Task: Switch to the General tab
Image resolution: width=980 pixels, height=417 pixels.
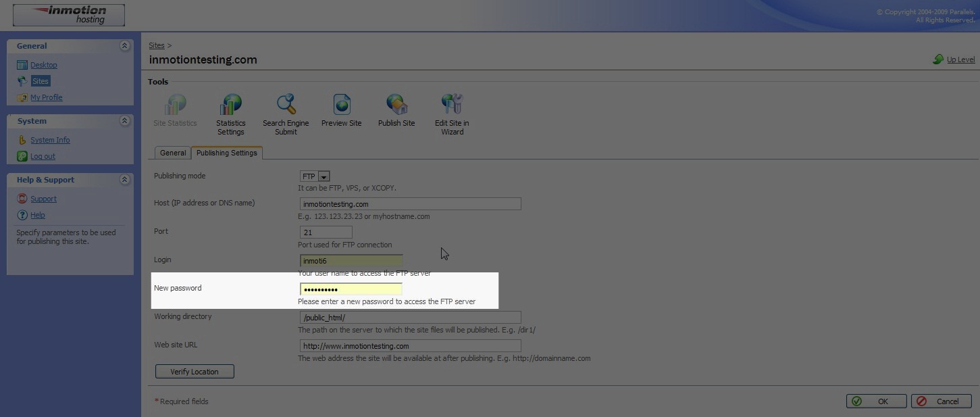Action: [x=173, y=153]
